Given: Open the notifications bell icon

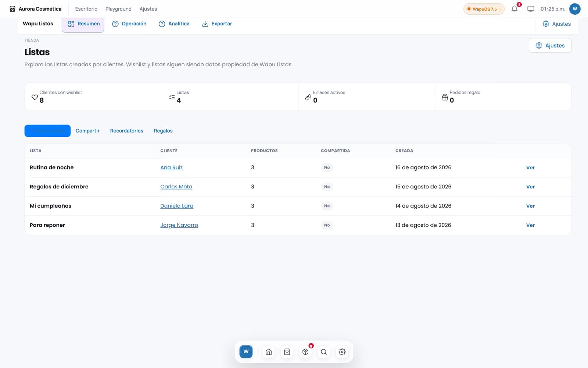Looking at the screenshot, I should pos(514,9).
